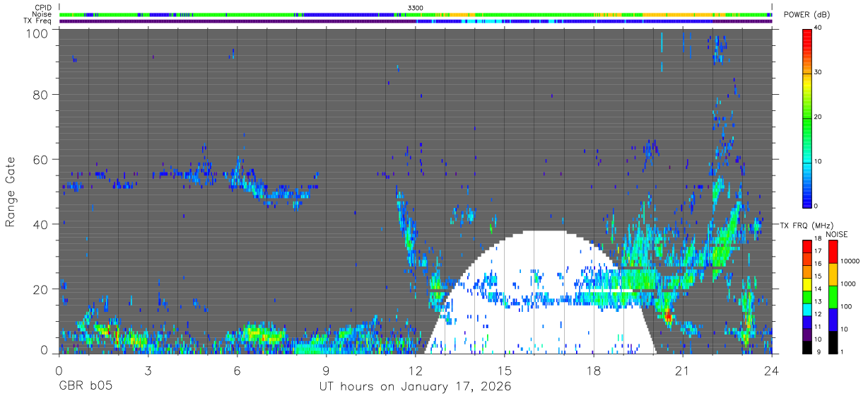The height and width of the screenshot is (401, 868).
Task: Click the 6 hour tick label
Action: click(x=237, y=371)
